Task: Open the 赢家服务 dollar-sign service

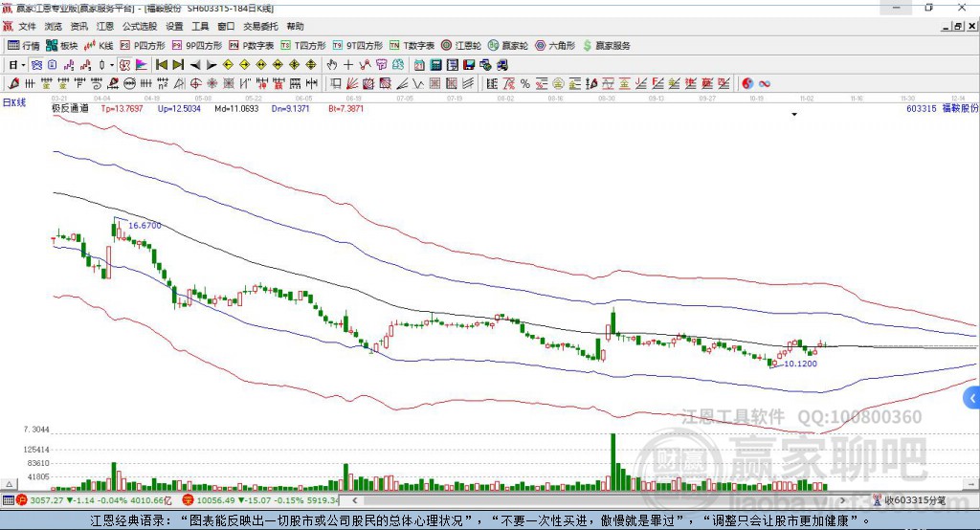Action: click(x=606, y=46)
